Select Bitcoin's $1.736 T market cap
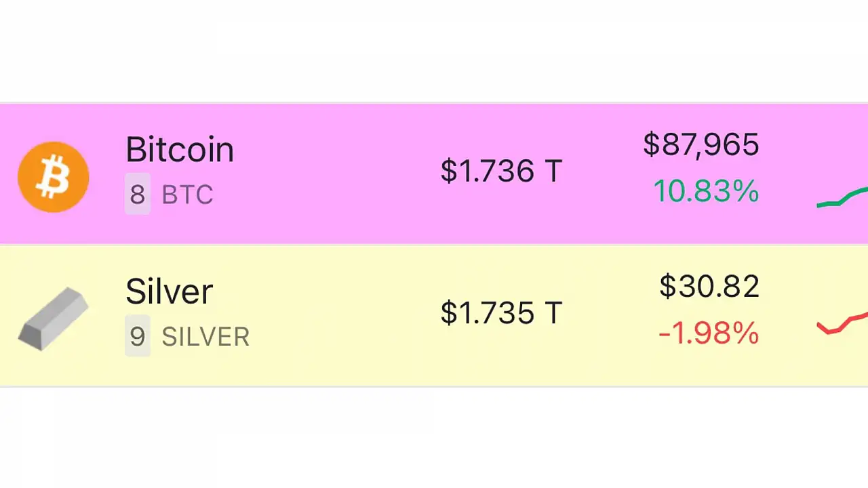Screen dimensions: 868x488 pyautogui.click(x=501, y=171)
